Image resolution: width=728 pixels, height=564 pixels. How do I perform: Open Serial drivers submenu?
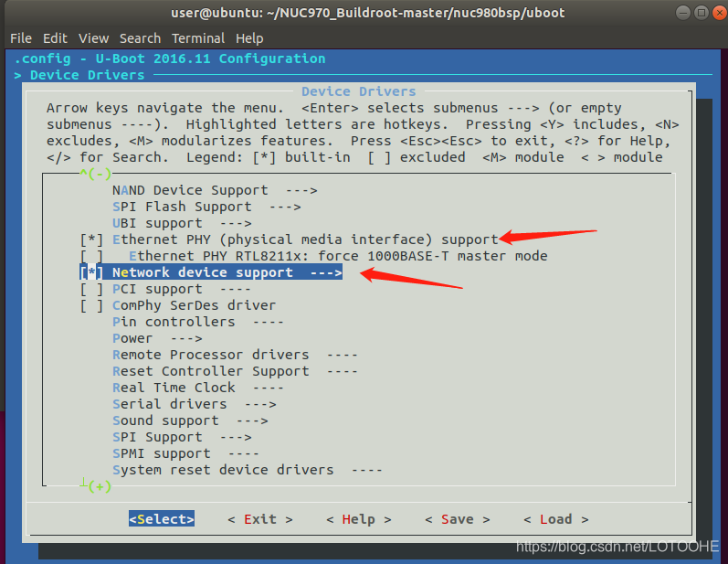(194, 404)
